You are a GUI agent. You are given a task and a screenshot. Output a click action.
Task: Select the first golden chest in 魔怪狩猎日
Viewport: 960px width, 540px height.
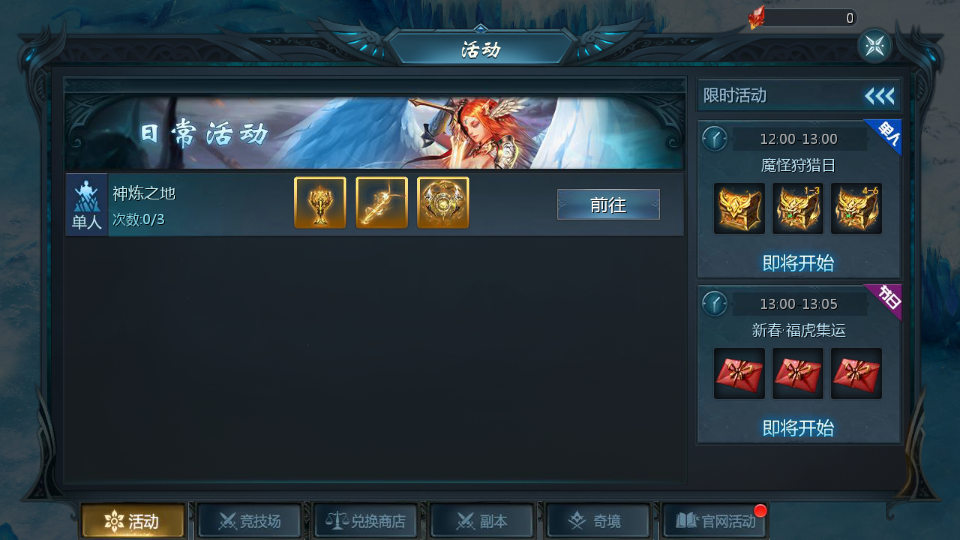(x=739, y=208)
